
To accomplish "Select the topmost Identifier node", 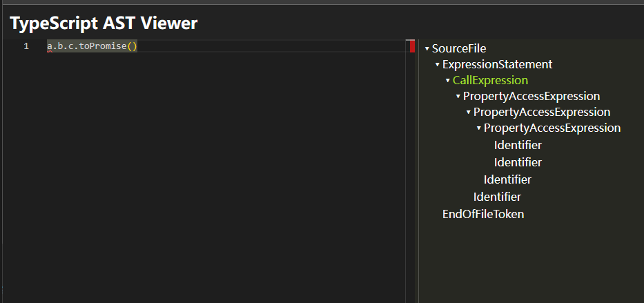I will pos(518,145).
